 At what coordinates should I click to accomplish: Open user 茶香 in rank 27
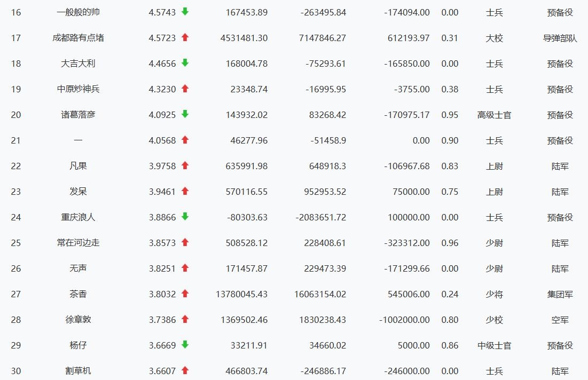78,294
